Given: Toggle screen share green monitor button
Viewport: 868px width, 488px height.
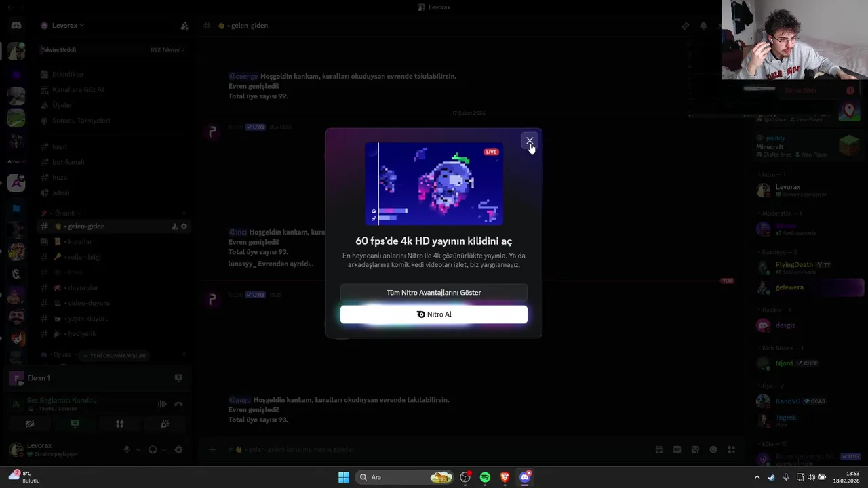Looking at the screenshot, I should click(75, 424).
